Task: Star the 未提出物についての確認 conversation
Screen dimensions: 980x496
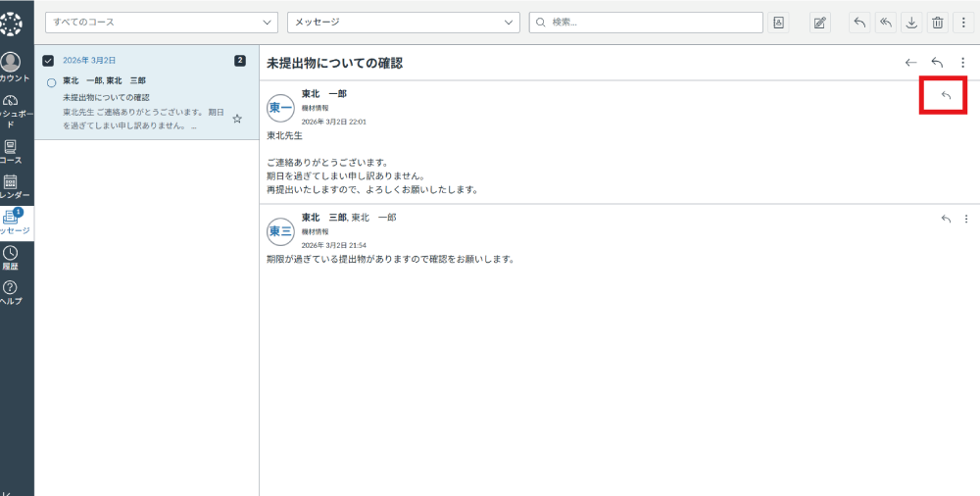Action: (x=237, y=119)
